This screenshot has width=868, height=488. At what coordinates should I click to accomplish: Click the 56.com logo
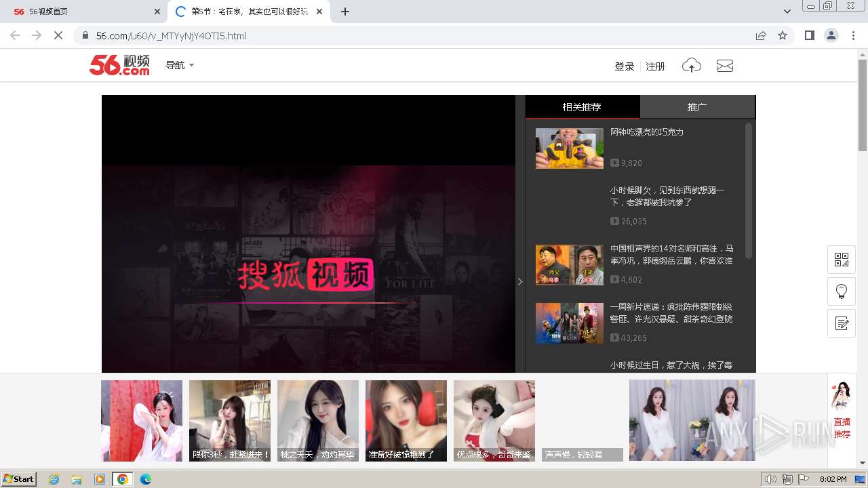tap(119, 65)
